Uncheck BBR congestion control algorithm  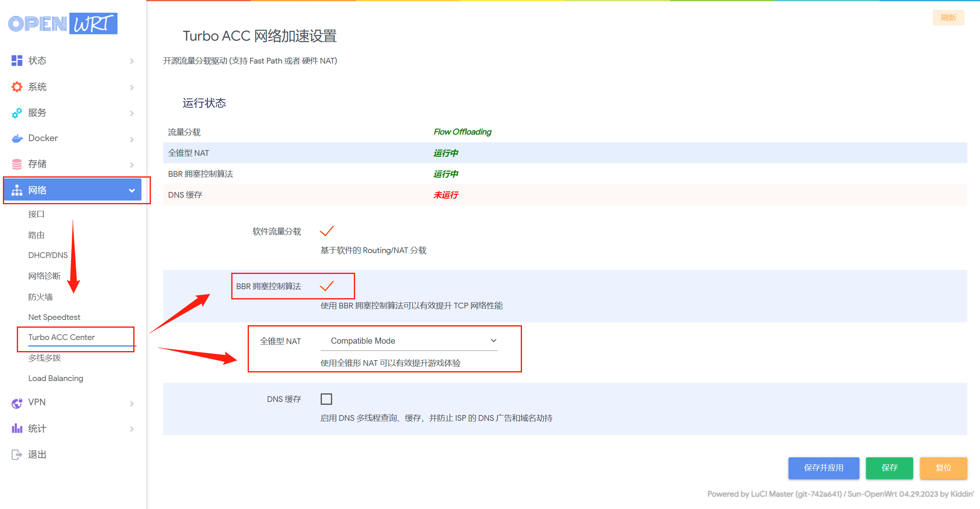[327, 286]
